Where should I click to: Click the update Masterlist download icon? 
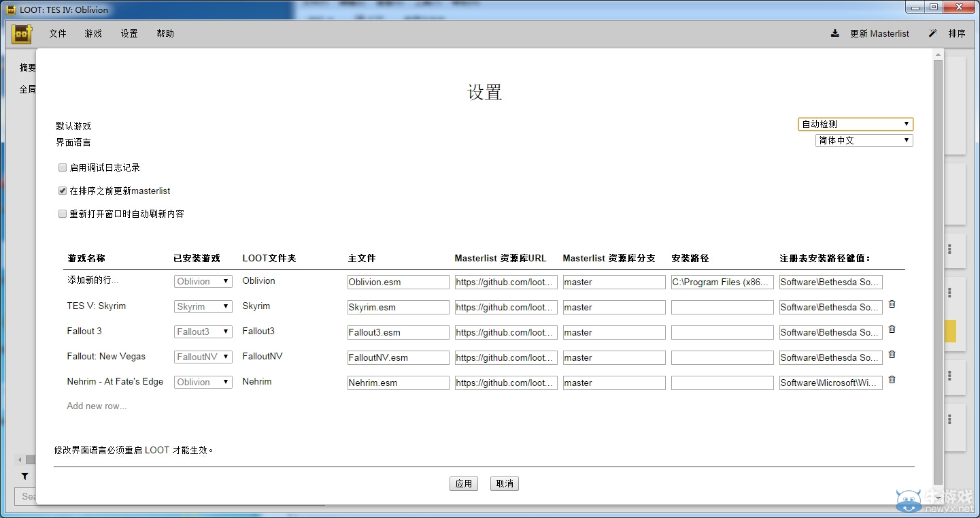(835, 33)
